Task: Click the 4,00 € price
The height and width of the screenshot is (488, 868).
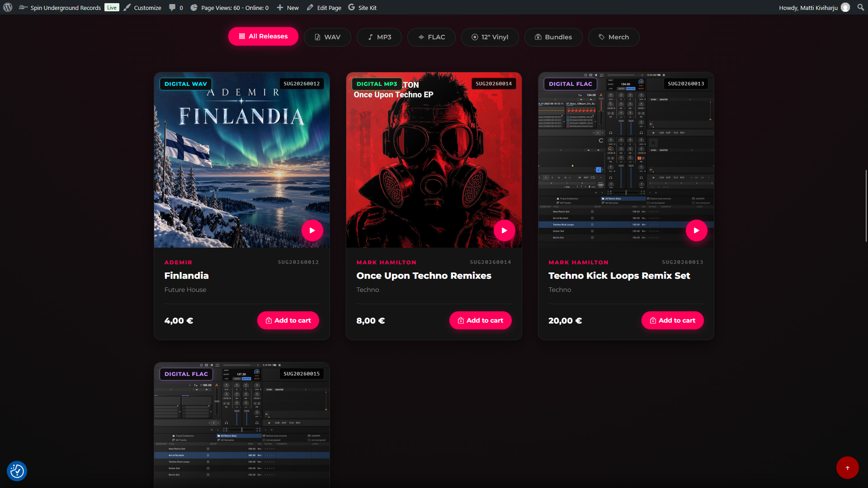Action: click(x=179, y=320)
